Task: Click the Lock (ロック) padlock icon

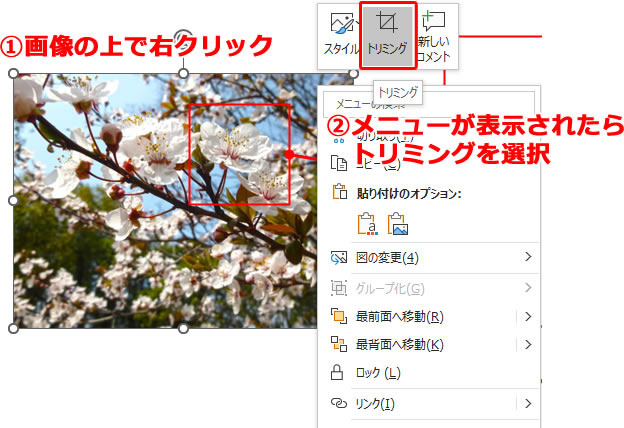Action: coord(338,373)
